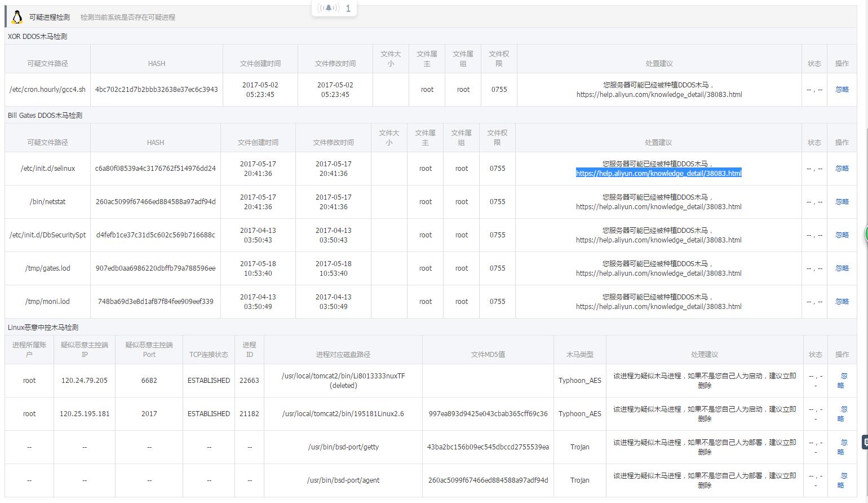Ignore the /etc/cron.hourly/gcc4.sh entry
This screenshot has height=503, width=868.
coord(842,90)
